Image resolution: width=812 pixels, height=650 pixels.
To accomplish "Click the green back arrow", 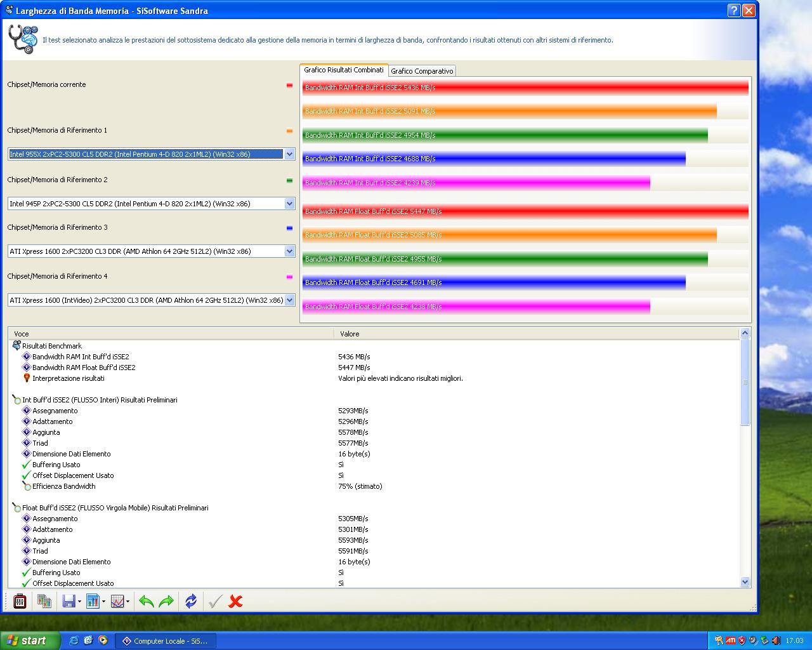I will 147,600.
